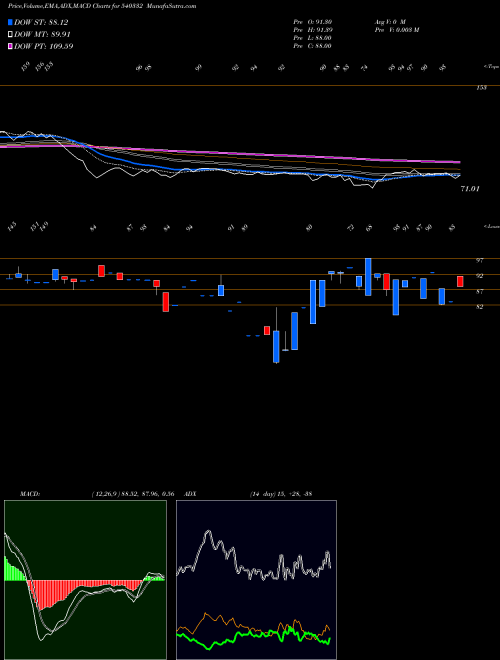Click the chart title text at top
Screen dimensions: 500x660
(x=102, y=6)
